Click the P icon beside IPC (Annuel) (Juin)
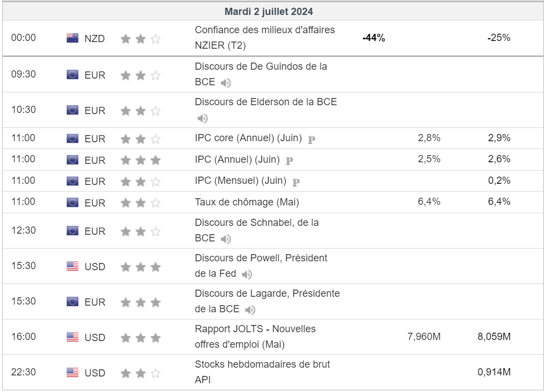The width and height of the screenshot is (546, 392). tap(290, 161)
